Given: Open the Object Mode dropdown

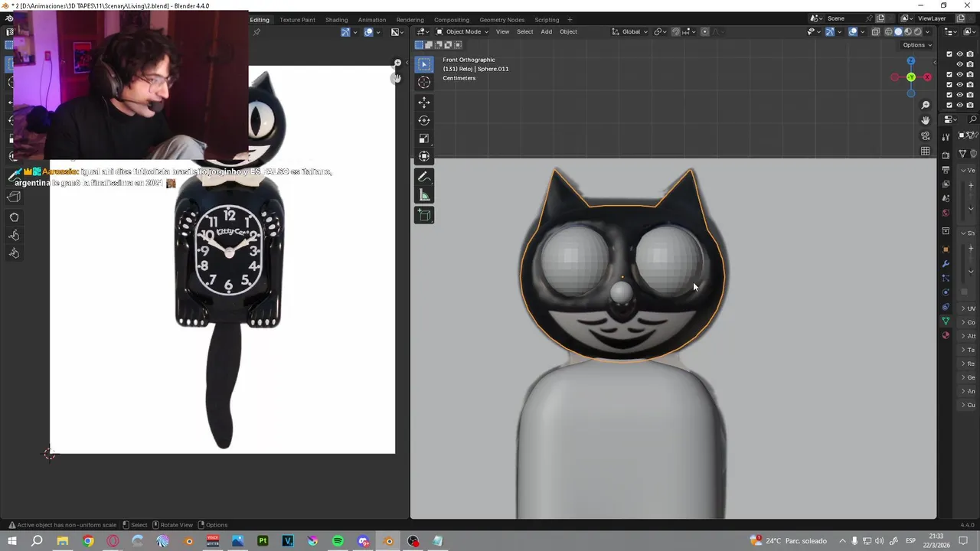Looking at the screenshot, I should point(462,31).
